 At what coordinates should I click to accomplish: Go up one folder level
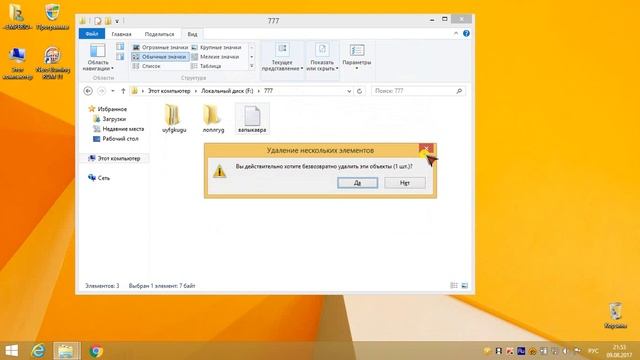pyautogui.click(x=123, y=91)
